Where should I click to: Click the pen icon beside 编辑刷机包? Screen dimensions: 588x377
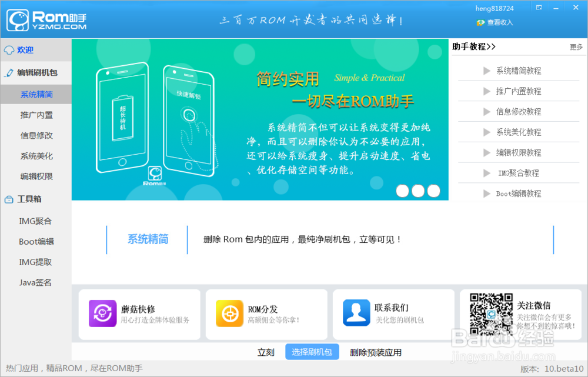8,72
